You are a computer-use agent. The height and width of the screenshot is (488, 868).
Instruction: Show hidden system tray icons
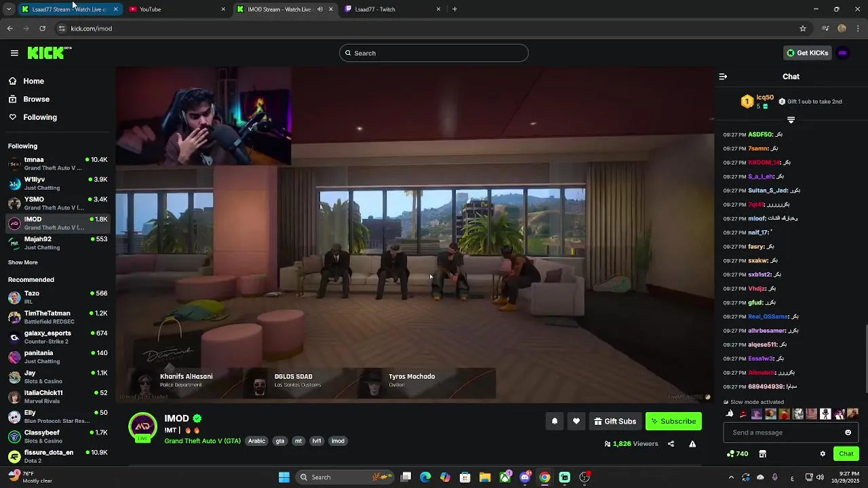point(731,477)
